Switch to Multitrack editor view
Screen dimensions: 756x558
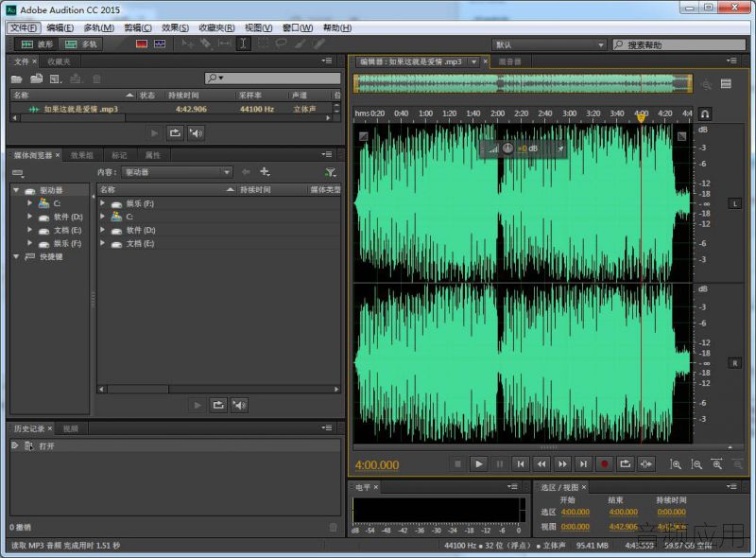(x=80, y=44)
